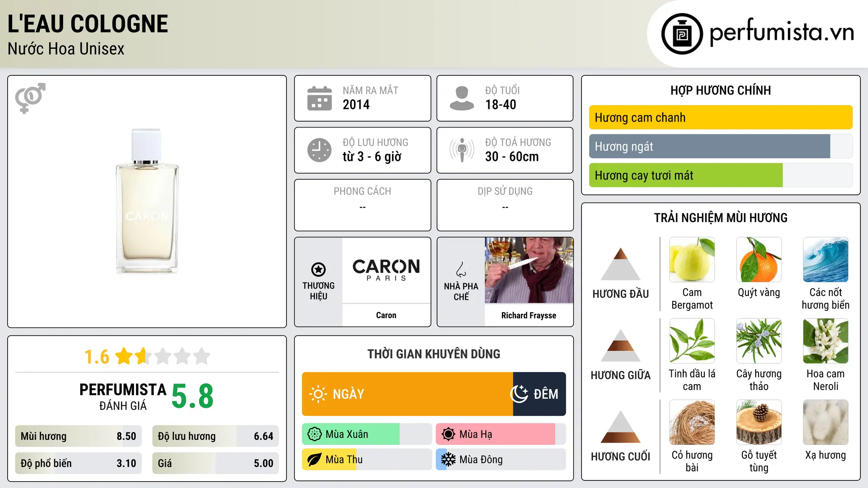This screenshot has width=868, height=488.
Task: Click the age range 18-40
Action: [501, 105]
